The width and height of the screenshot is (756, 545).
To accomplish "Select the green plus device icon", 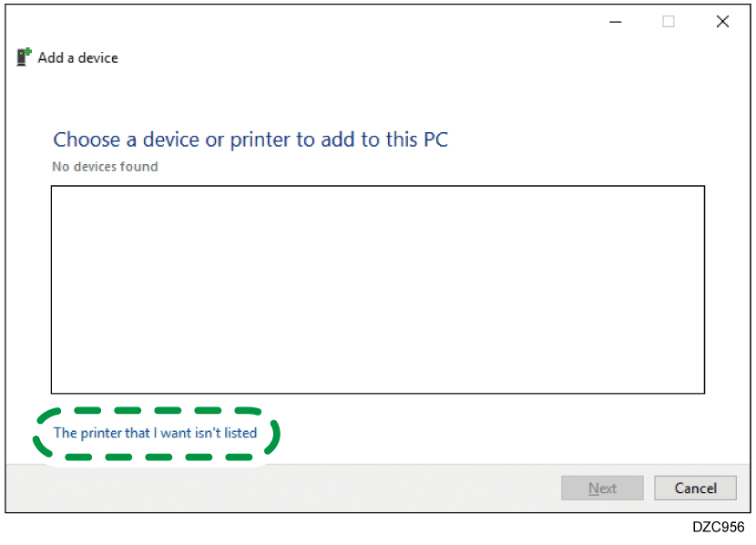I will click(24, 57).
